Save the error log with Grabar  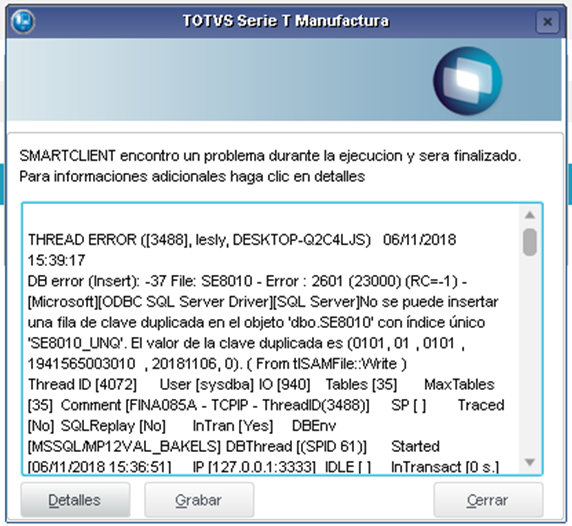pos(199,500)
